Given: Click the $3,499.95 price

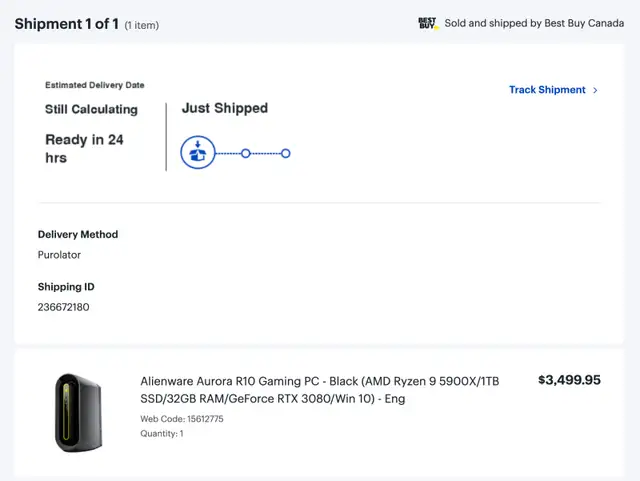Looking at the screenshot, I should 569,380.
